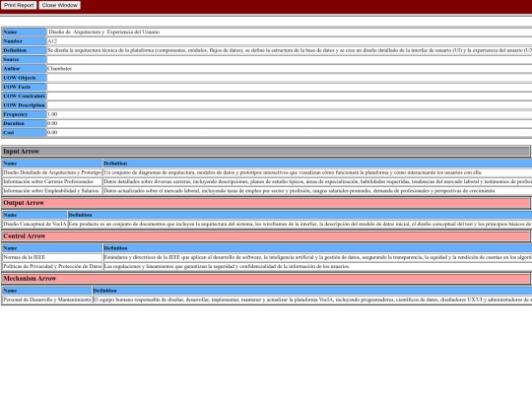
Task: Click the Print Report button
Action: coord(19,5)
